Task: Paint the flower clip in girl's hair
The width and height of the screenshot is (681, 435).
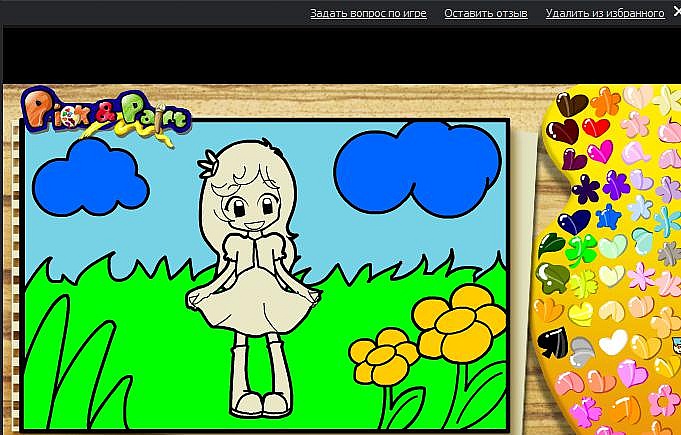Action: tap(207, 164)
